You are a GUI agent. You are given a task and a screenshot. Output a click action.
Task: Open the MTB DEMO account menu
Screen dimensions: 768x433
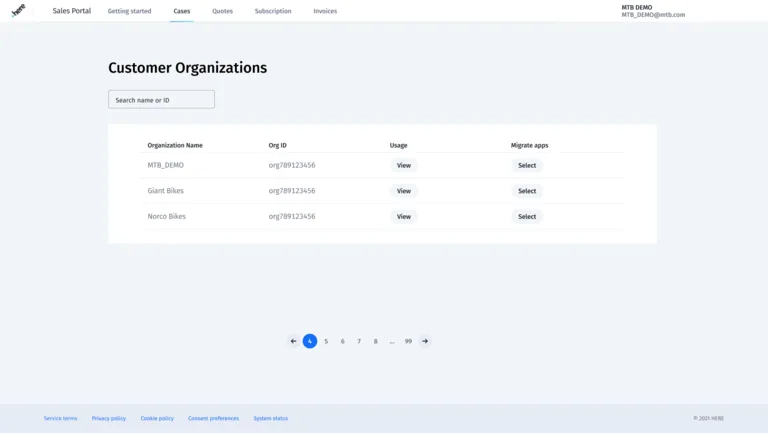[653, 11]
